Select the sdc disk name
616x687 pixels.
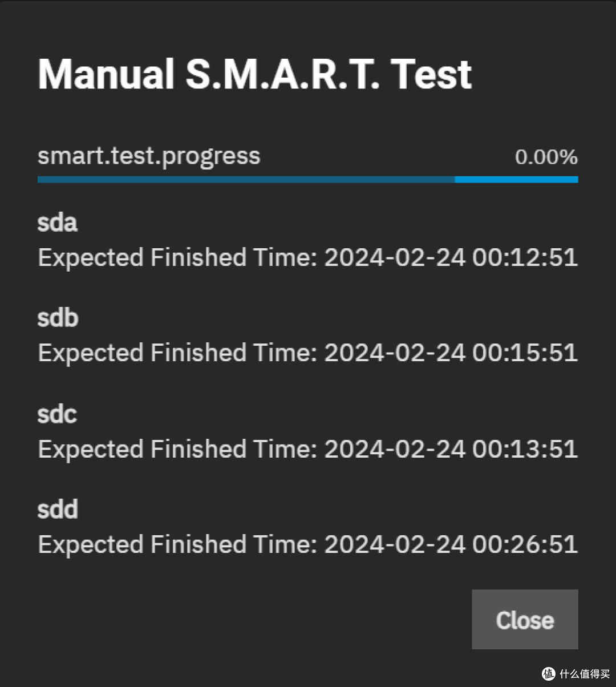[57, 414]
